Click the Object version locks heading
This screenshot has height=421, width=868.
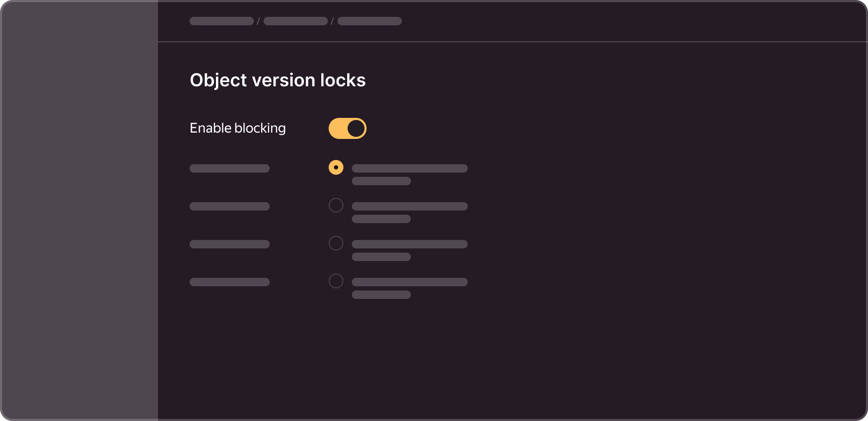(278, 81)
